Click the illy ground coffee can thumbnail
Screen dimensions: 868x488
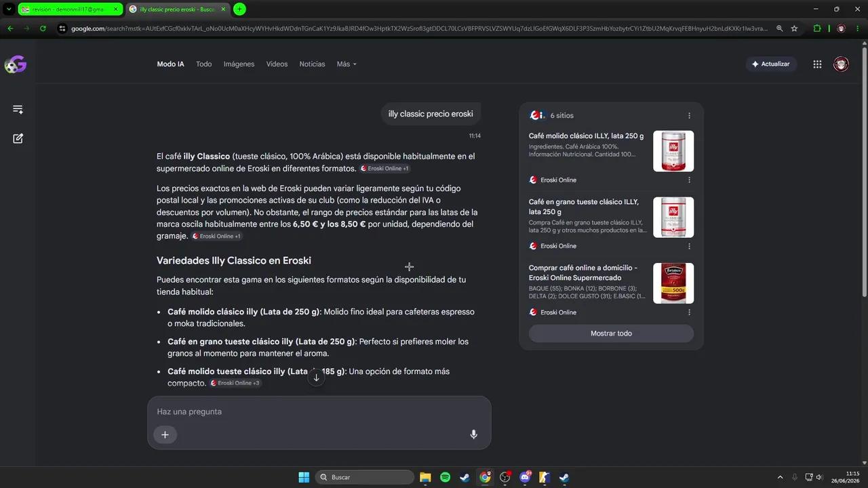click(x=673, y=151)
